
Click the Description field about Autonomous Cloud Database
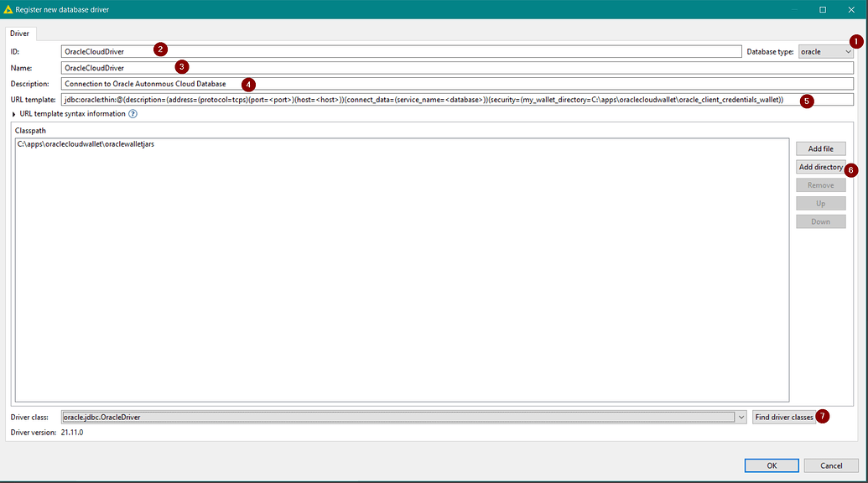252,84
